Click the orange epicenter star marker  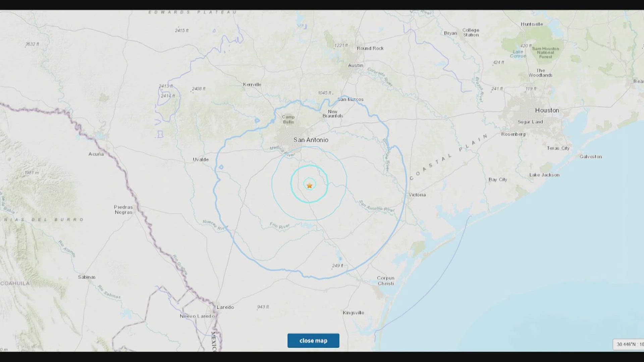coord(310,185)
